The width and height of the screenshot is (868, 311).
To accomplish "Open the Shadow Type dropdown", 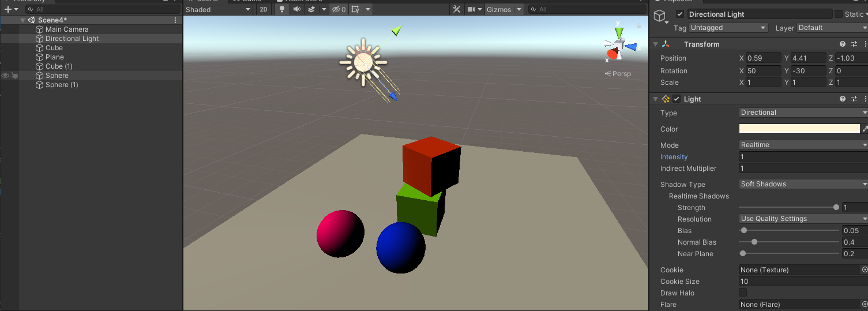I will [x=803, y=184].
